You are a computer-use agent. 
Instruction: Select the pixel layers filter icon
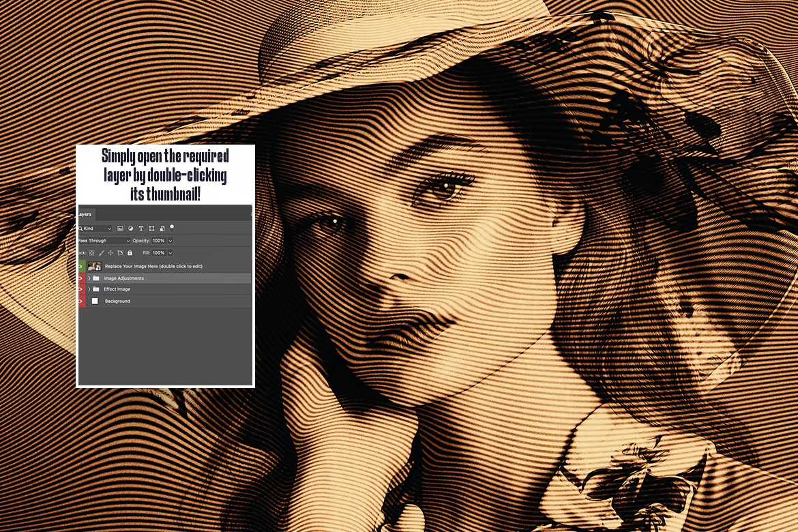point(120,228)
